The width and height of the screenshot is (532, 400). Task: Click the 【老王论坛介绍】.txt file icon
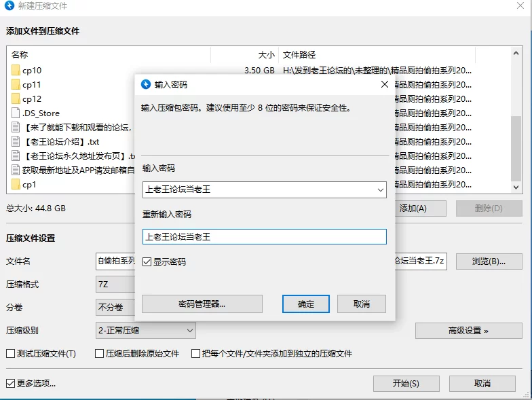[16, 141]
